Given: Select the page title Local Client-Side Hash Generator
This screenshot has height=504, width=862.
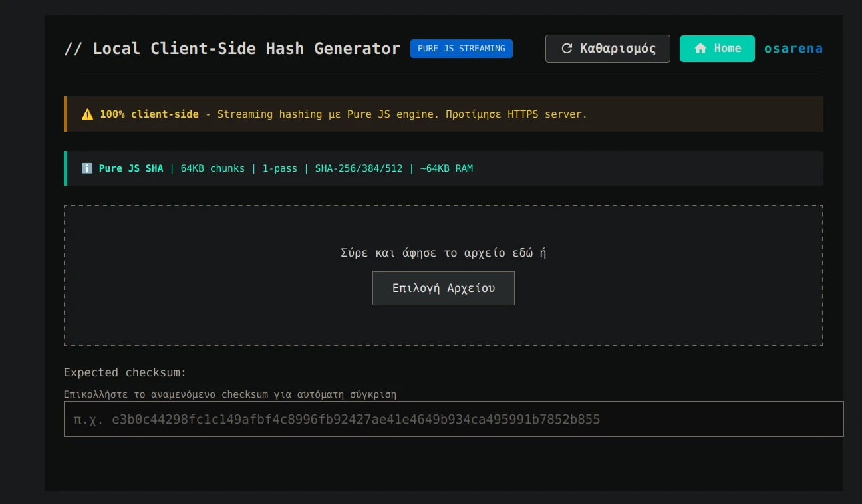Looking at the screenshot, I should pyautogui.click(x=232, y=49).
